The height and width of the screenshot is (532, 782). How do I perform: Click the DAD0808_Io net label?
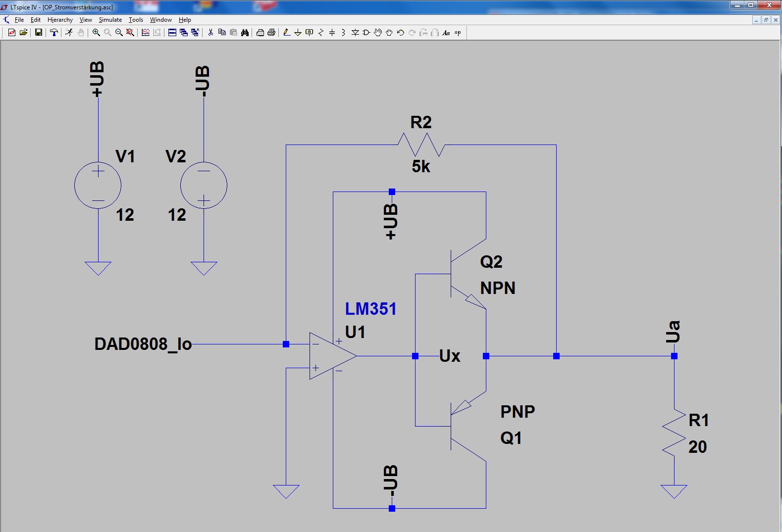pos(143,344)
